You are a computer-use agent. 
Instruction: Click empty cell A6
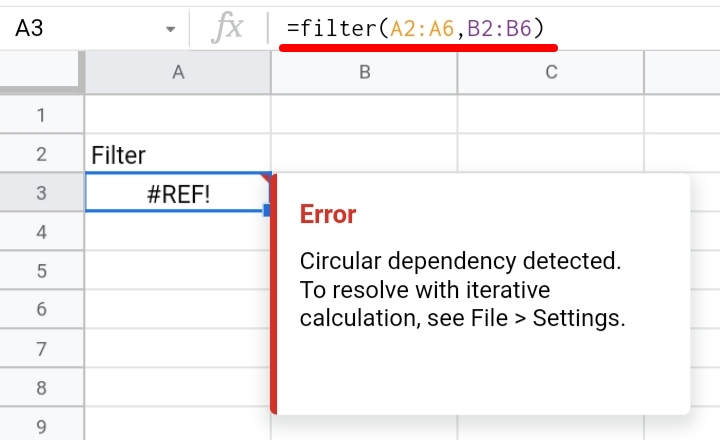[178, 309]
